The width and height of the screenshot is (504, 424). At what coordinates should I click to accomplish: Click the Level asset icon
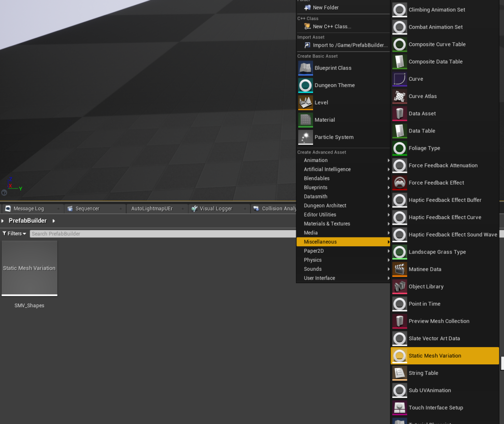305,102
